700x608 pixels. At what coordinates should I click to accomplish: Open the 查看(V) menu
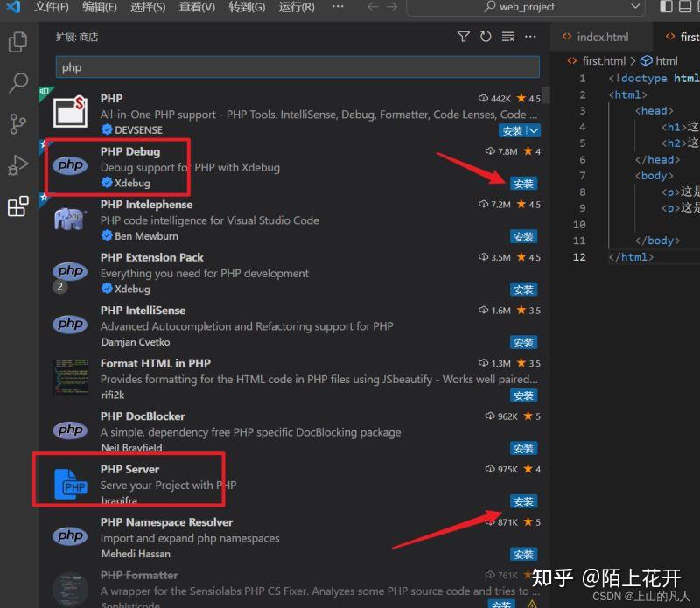coord(196,8)
